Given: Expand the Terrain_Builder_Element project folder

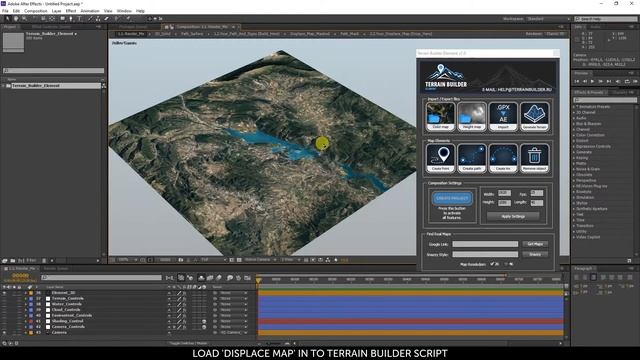Looking at the screenshot, I should (4, 86).
